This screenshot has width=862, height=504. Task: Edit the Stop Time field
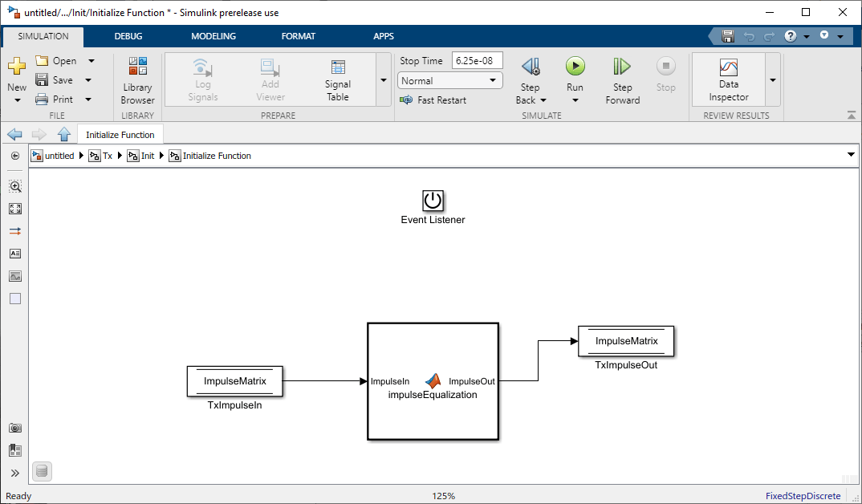pos(478,60)
